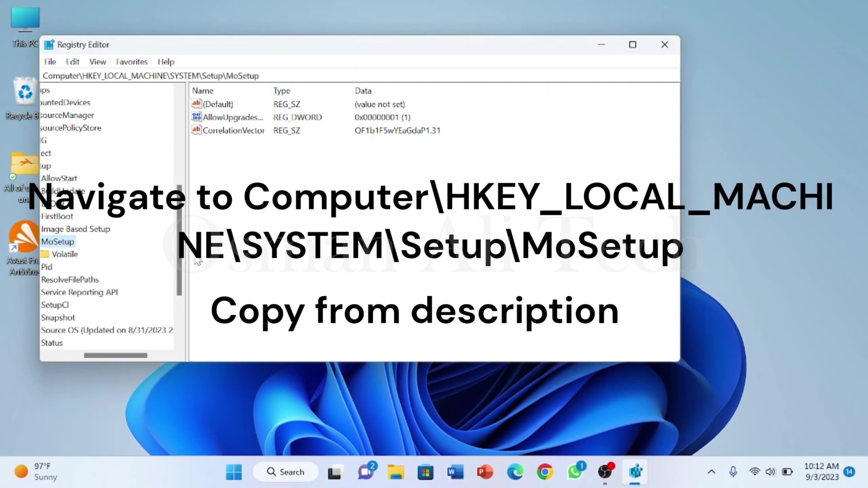The width and height of the screenshot is (868, 488).
Task: Expand the Image Based Setup key
Action: [x=75, y=229]
